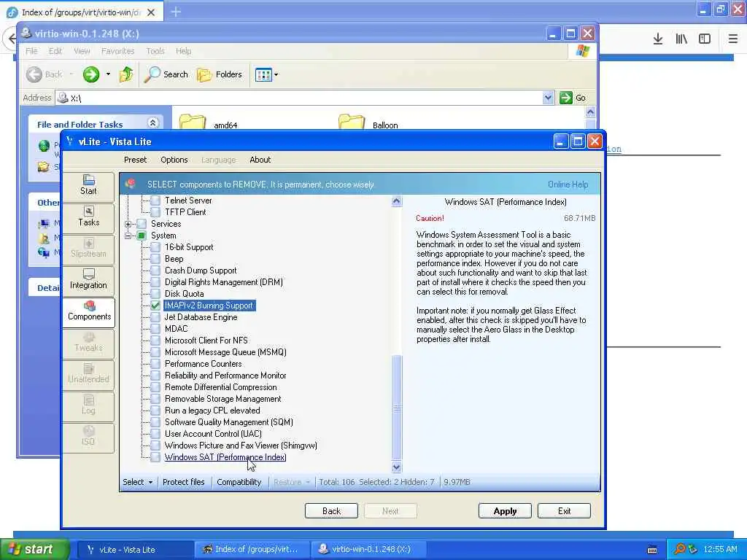The image size is (747, 560).
Task: Check the Disk Quota checkbox
Action: (155, 294)
